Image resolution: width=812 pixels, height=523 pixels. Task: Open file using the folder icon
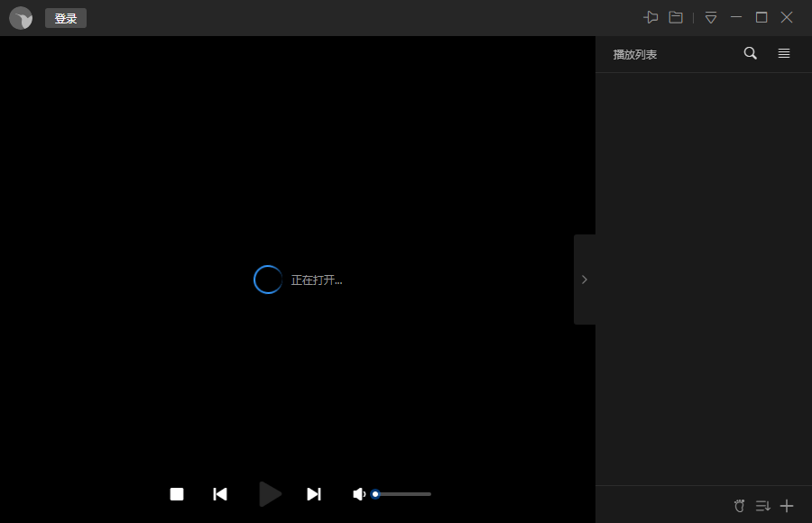click(676, 17)
